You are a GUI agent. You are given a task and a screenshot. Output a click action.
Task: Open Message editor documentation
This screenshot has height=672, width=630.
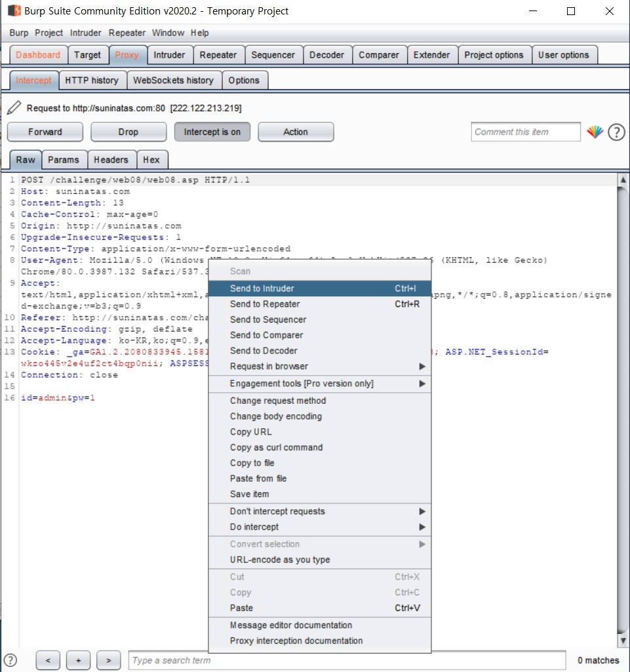[x=320, y=625]
